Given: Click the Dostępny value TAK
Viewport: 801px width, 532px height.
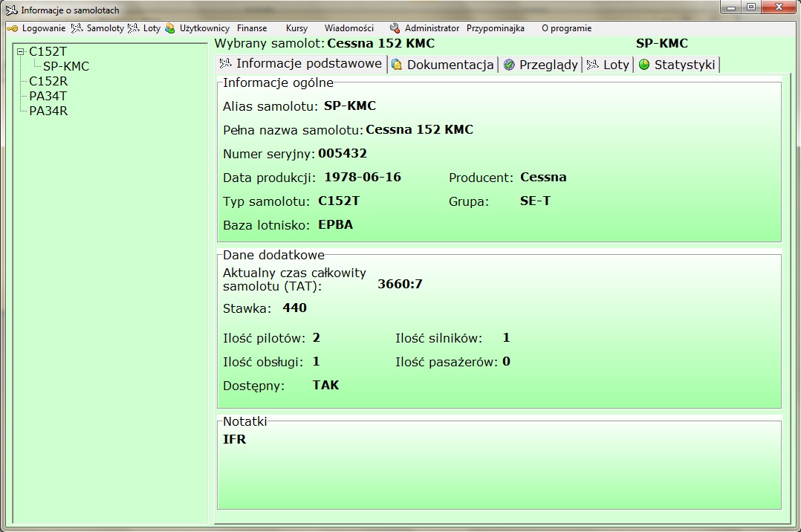Looking at the screenshot, I should point(326,386).
